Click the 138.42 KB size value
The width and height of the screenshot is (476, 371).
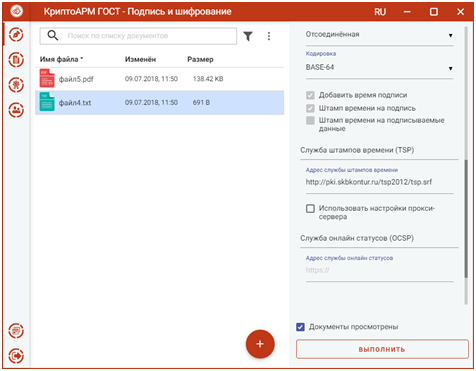(x=208, y=79)
